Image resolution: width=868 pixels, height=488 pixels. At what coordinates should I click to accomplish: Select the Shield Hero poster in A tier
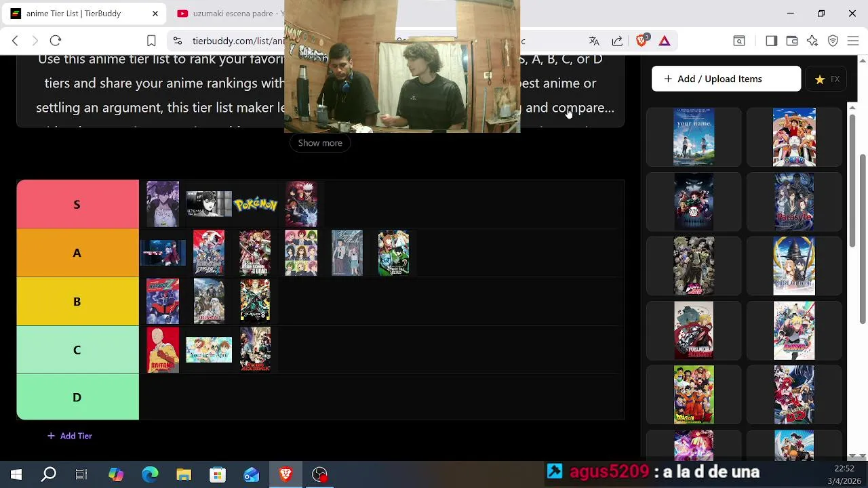393,253
